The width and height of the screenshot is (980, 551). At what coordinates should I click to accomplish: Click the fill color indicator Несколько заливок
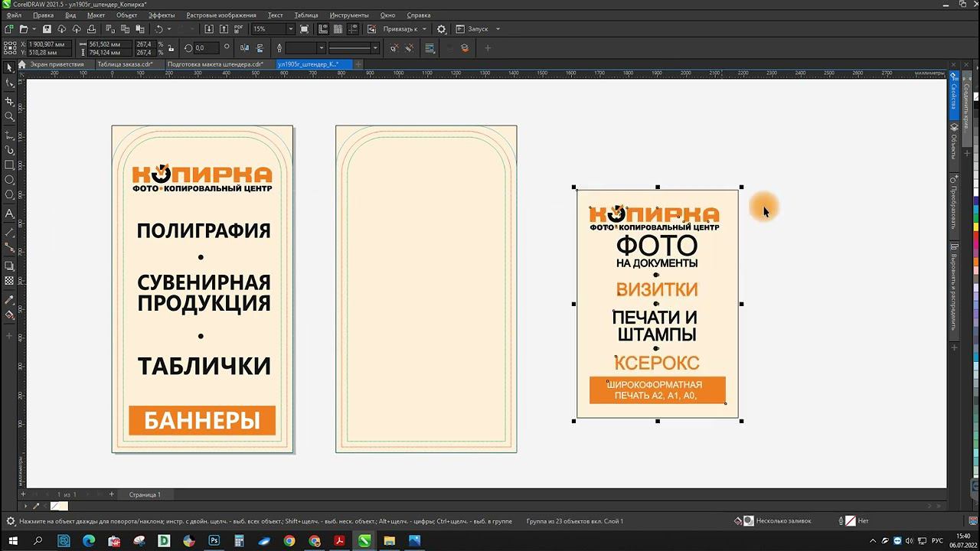pyautogui.click(x=773, y=521)
